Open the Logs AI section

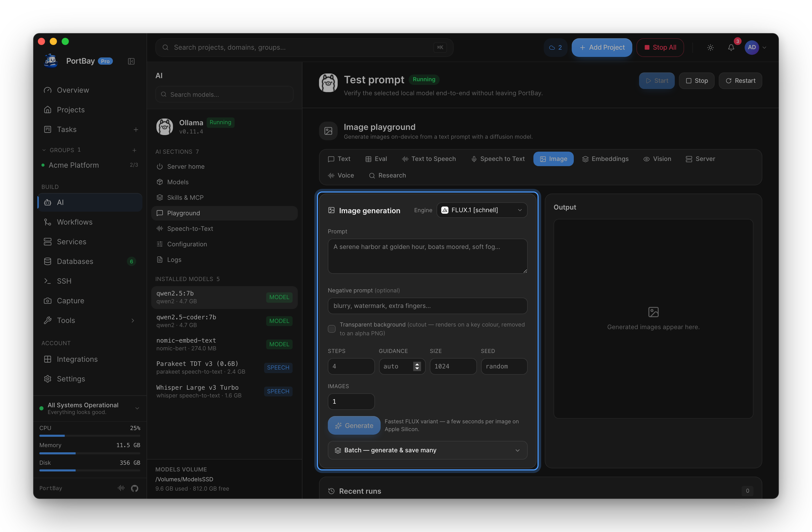click(x=224, y=260)
